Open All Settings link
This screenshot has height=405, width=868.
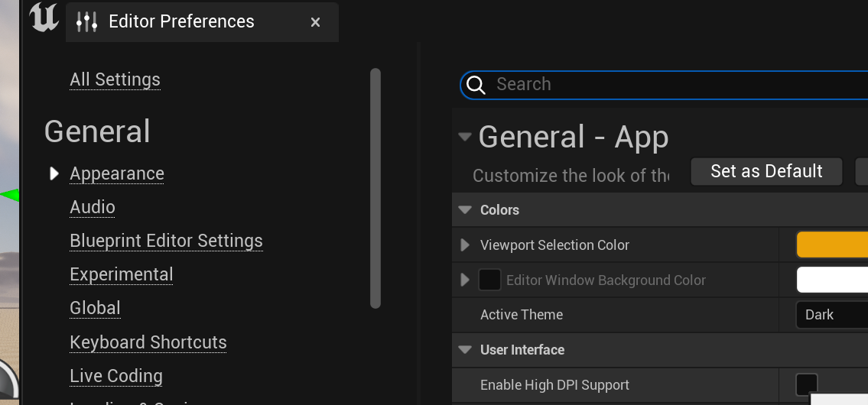[x=115, y=79]
